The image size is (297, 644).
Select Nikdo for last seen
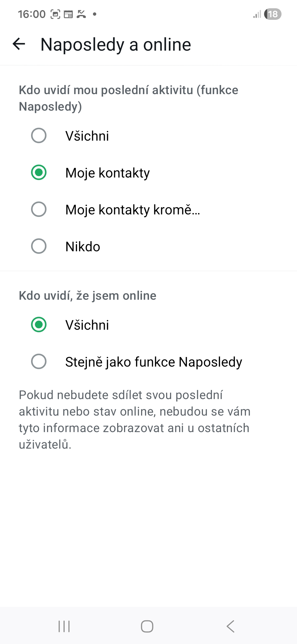tap(39, 246)
